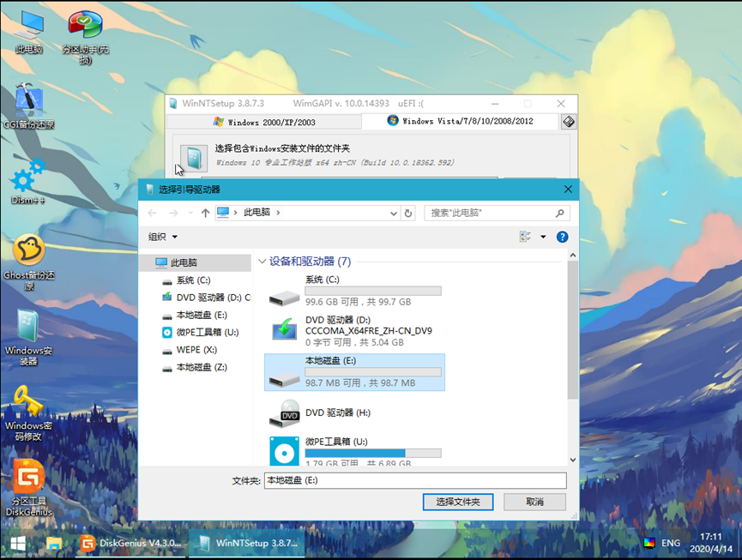Collapse the 设备和驱动器 group
This screenshot has height=560, width=742.
tap(262, 261)
